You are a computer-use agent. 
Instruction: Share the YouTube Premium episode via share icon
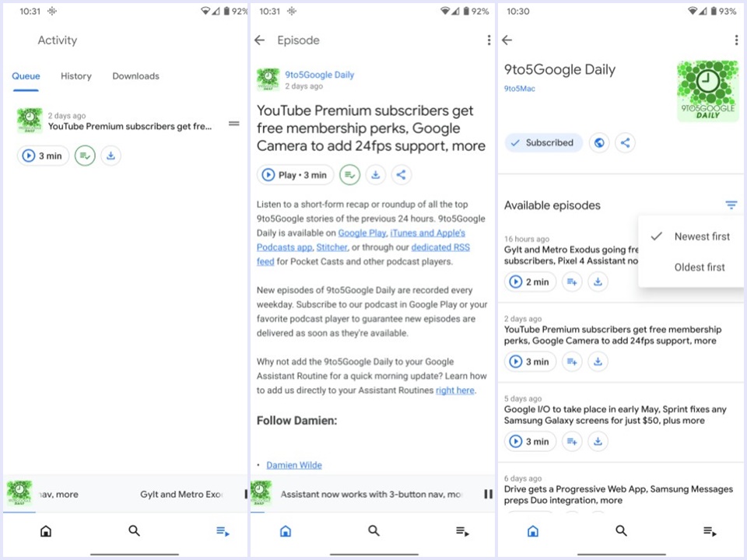pyautogui.click(x=401, y=174)
